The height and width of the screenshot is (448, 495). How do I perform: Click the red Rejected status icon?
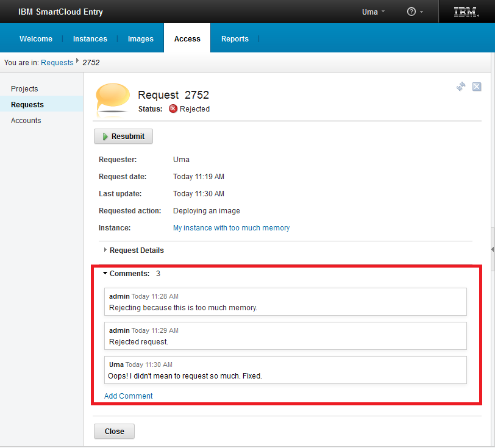coord(173,109)
